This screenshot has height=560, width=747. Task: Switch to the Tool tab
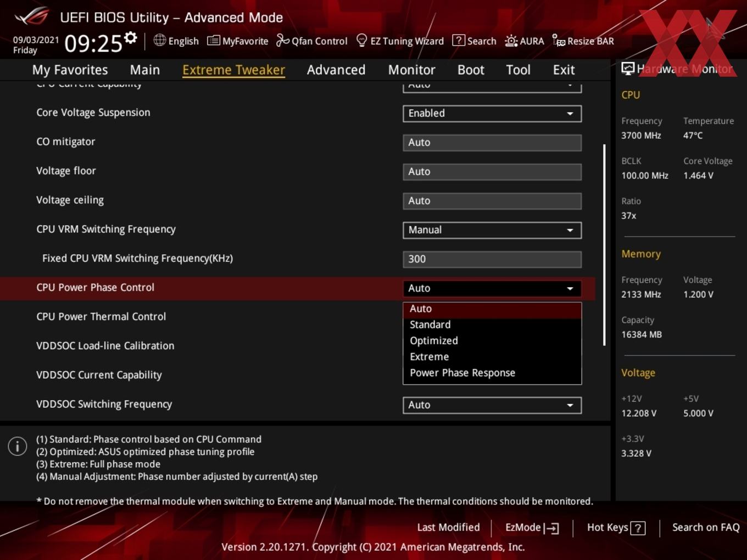tap(518, 70)
